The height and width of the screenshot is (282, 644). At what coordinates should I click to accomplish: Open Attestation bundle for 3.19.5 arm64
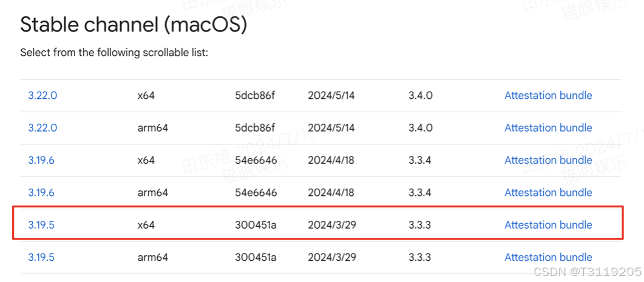[x=548, y=257]
